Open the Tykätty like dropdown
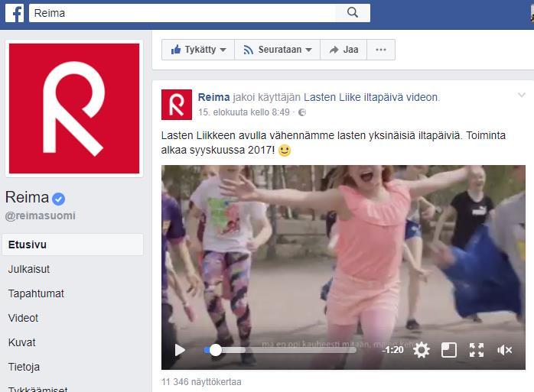534x392 pixels. click(198, 50)
